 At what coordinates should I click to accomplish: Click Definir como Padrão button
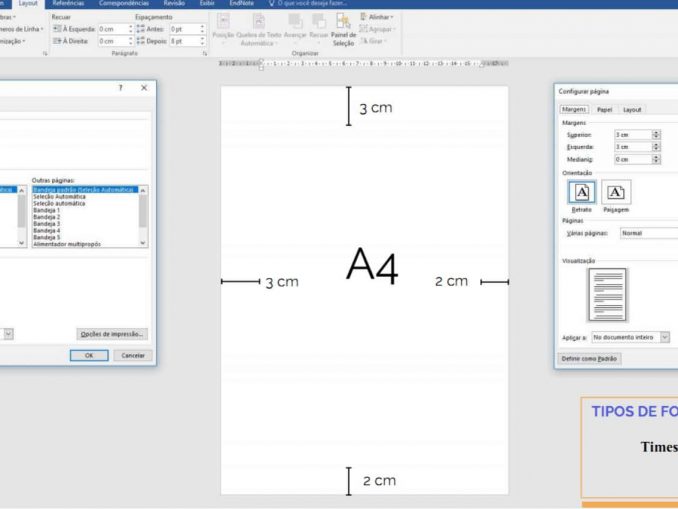point(588,358)
